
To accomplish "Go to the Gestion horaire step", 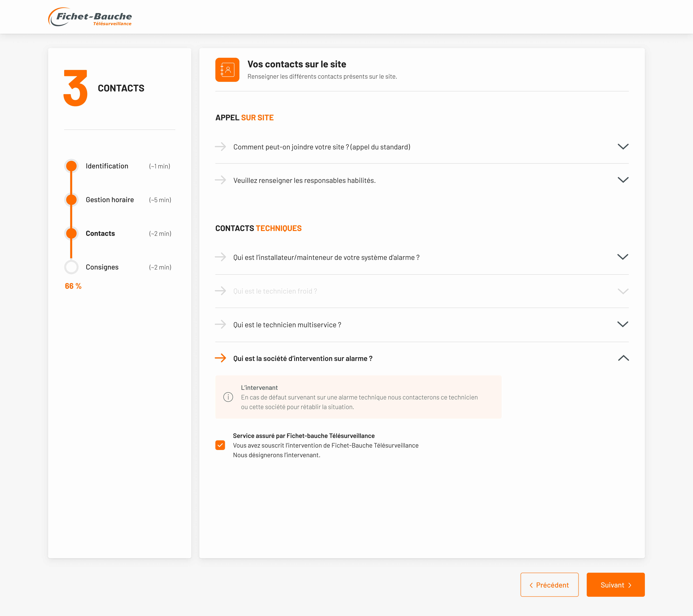I will coord(109,200).
